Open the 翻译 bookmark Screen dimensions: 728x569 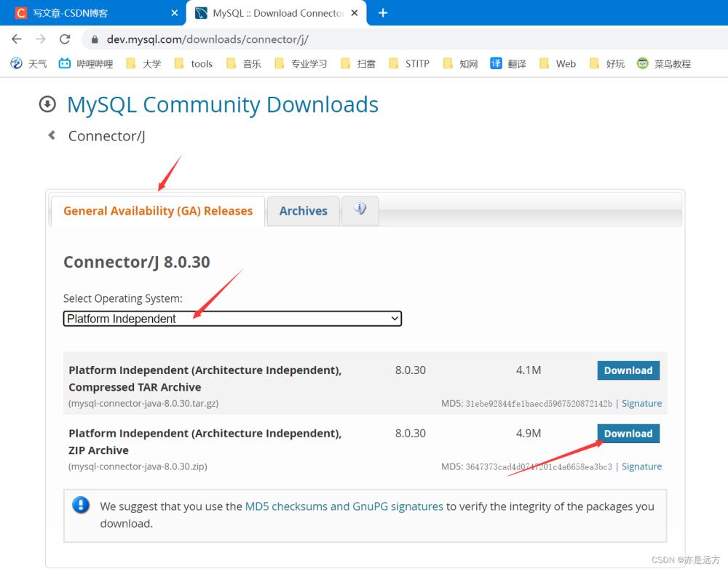(x=508, y=64)
